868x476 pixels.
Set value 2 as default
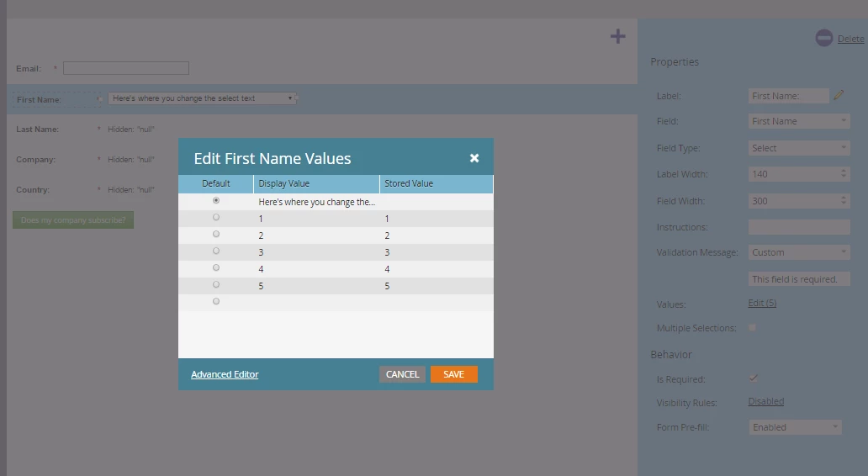216,234
